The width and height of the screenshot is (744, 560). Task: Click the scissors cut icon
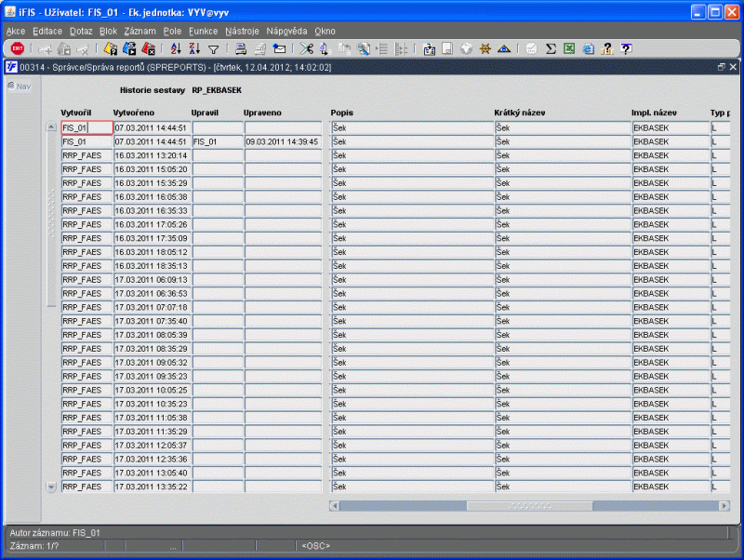click(x=307, y=48)
